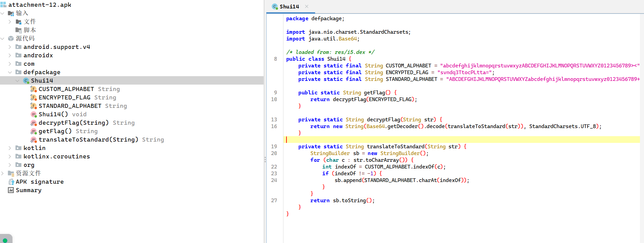Click the Shui14 class icon in tree
Viewport: 644px width, 243px height.
tap(26, 81)
